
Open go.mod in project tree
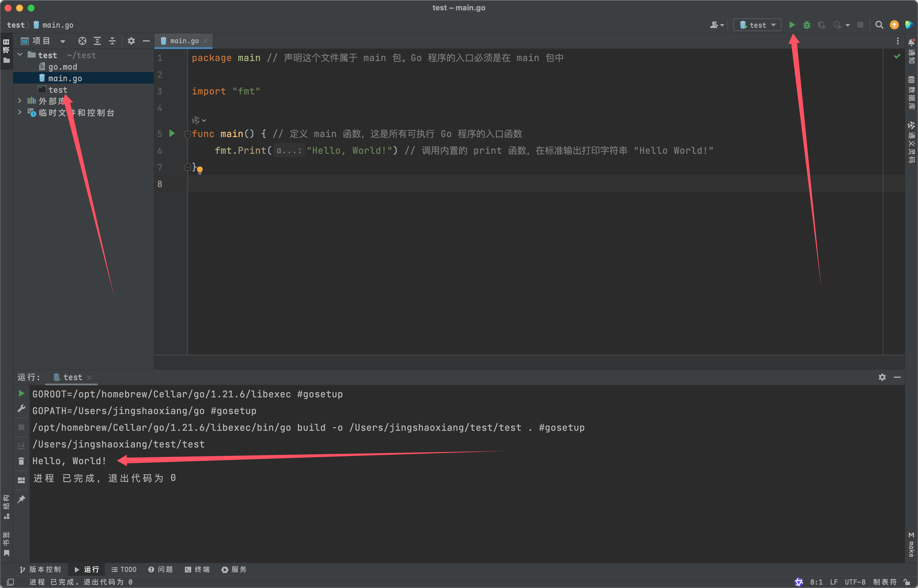pyautogui.click(x=62, y=67)
